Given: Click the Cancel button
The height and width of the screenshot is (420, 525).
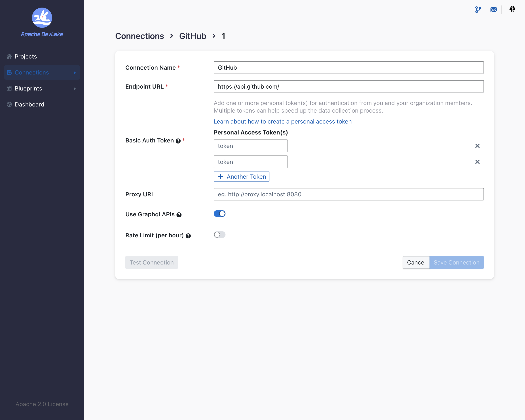Looking at the screenshot, I should click(x=416, y=262).
